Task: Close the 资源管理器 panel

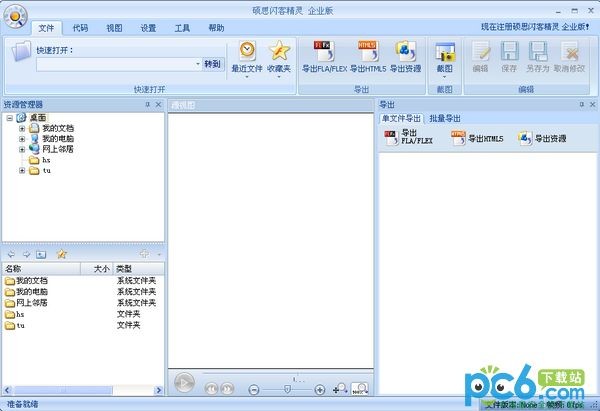Action: 158,104
